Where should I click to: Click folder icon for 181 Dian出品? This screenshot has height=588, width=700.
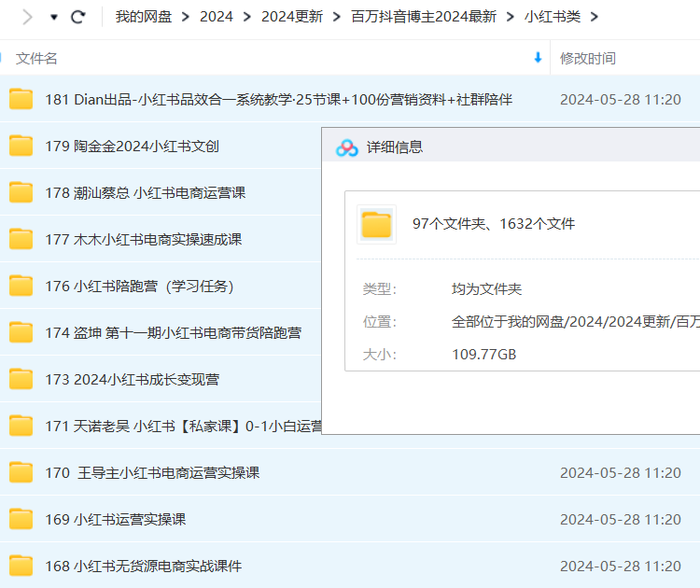click(21, 99)
